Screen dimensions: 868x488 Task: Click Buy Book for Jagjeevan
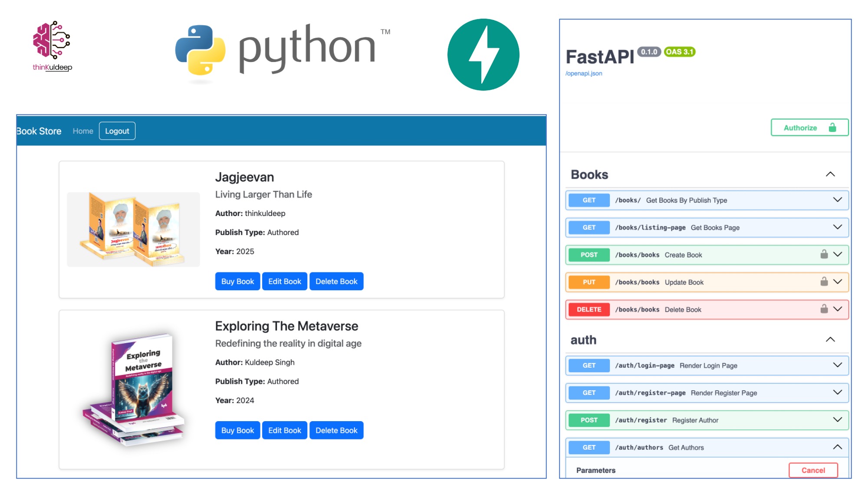click(237, 282)
